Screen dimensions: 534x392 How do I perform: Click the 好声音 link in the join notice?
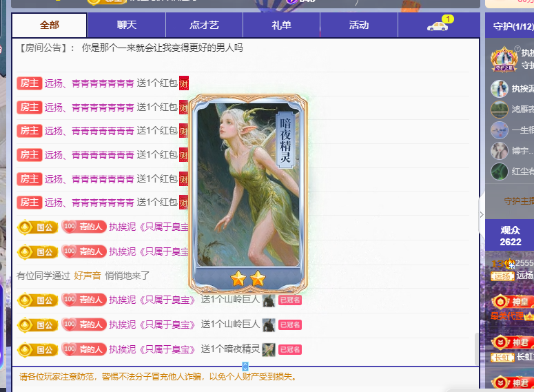pos(88,276)
